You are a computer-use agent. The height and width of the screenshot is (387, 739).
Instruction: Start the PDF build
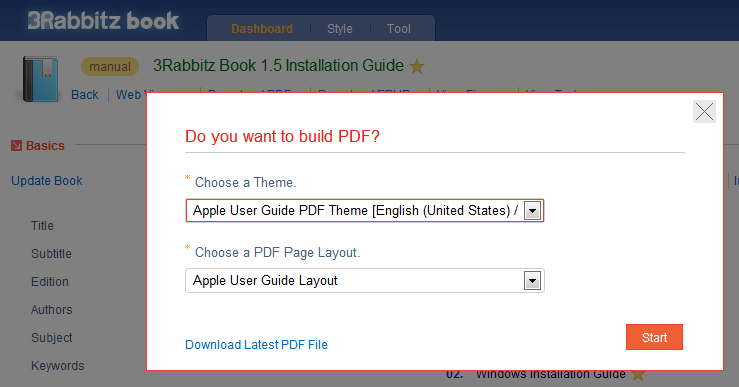click(x=654, y=337)
